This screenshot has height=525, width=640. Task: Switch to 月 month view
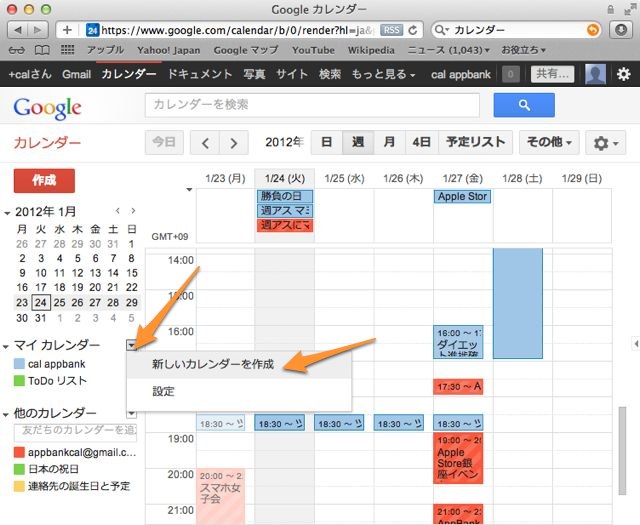pos(389,142)
